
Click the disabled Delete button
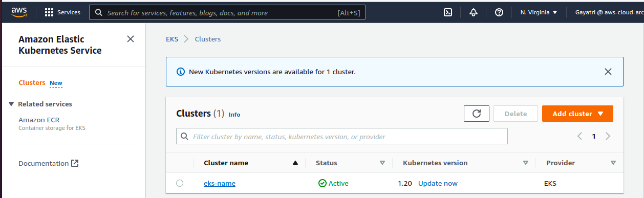point(516,114)
